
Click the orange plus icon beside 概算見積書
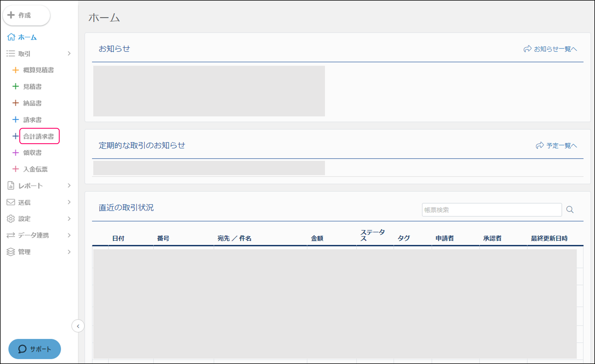coord(16,70)
